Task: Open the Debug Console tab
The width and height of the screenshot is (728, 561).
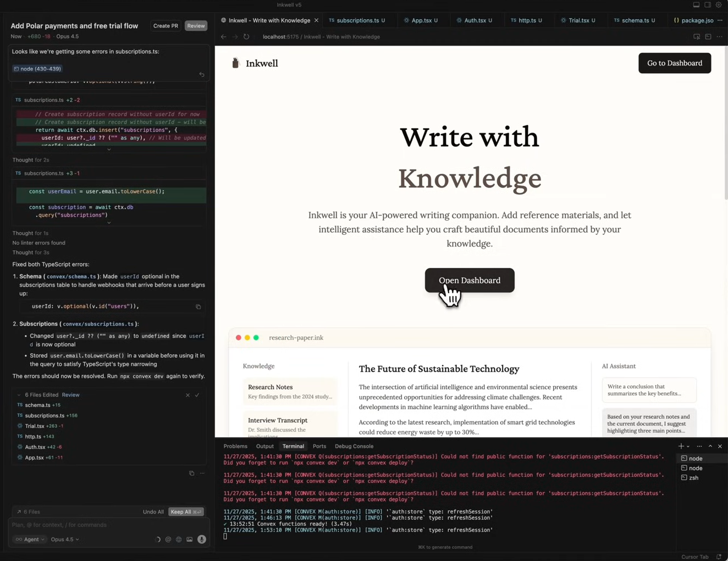Action: [x=354, y=446]
